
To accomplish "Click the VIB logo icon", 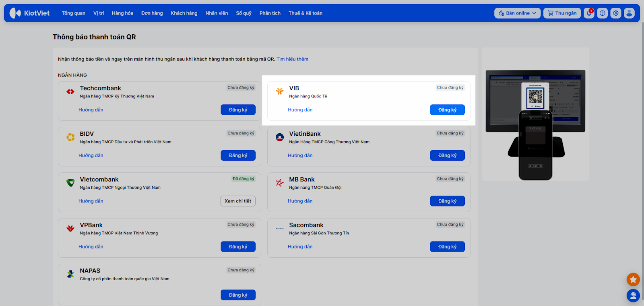I will 280,91.
